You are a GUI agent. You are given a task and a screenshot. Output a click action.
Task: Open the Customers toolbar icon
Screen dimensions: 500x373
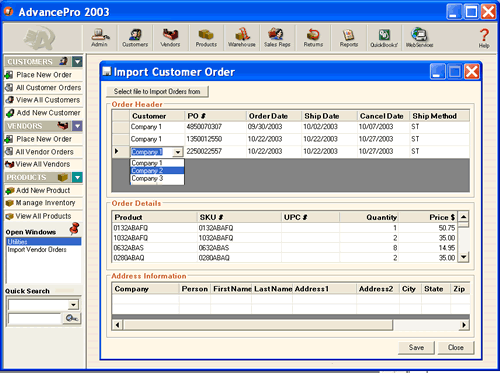coord(135,37)
